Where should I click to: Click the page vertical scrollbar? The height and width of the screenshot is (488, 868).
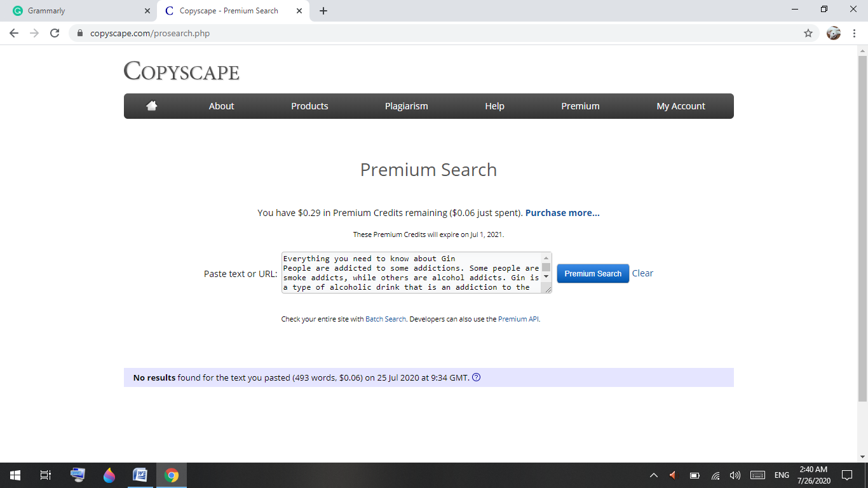tap(862, 229)
